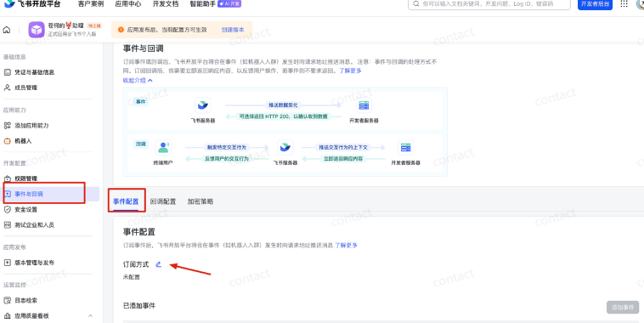Collapse the 应用质量看板 chevron
The width and height of the screenshot is (644, 323).
coord(90,316)
